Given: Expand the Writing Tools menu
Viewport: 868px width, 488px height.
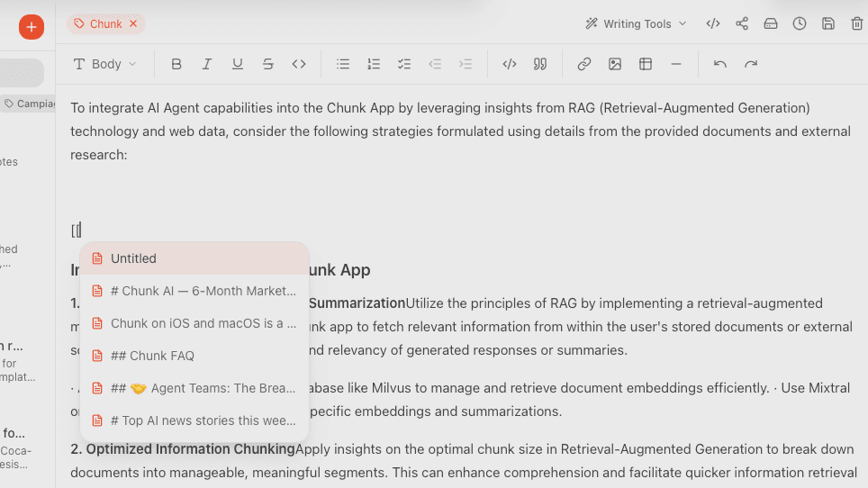Looking at the screenshot, I should 636,24.
